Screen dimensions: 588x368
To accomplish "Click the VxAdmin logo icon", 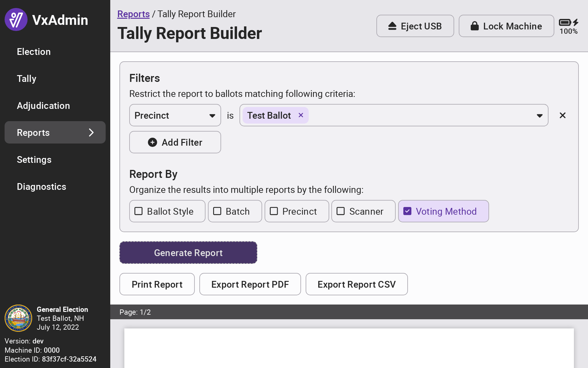I will (x=16, y=20).
